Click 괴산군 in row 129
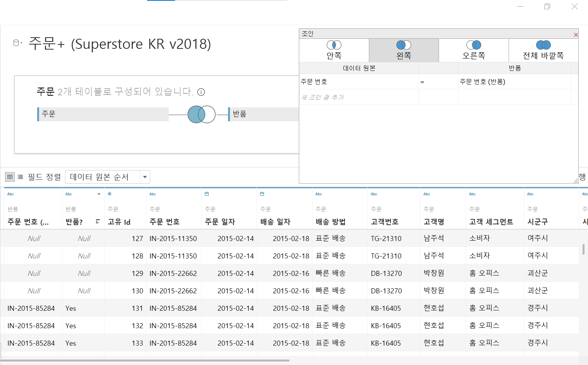This screenshot has width=588, height=365. (538, 273)
